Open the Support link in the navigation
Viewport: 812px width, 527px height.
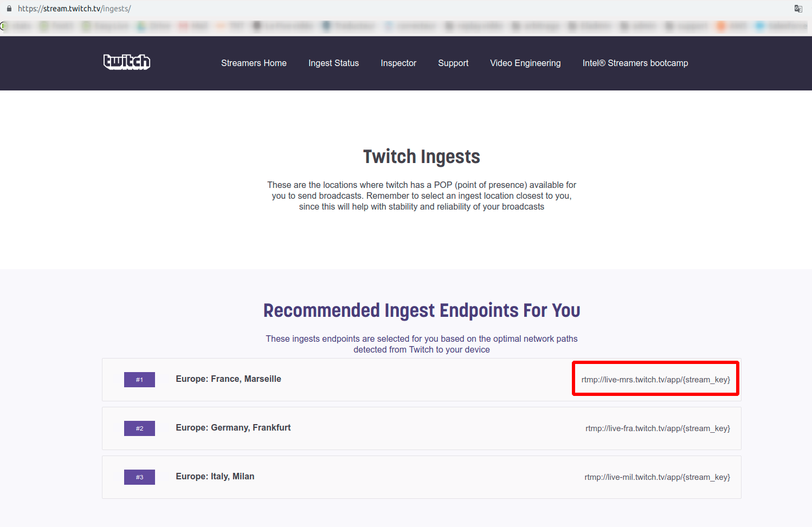[x=453, y=63]
